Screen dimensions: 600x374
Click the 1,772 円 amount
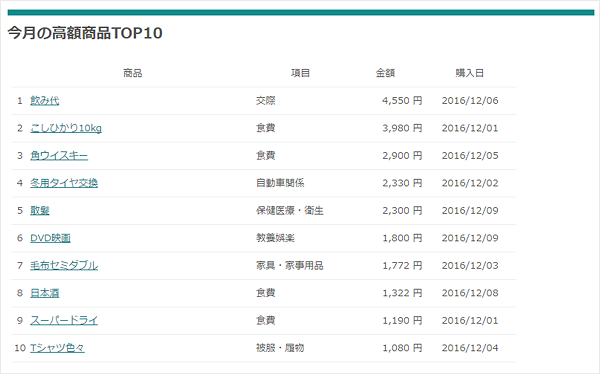pos(402,266)
